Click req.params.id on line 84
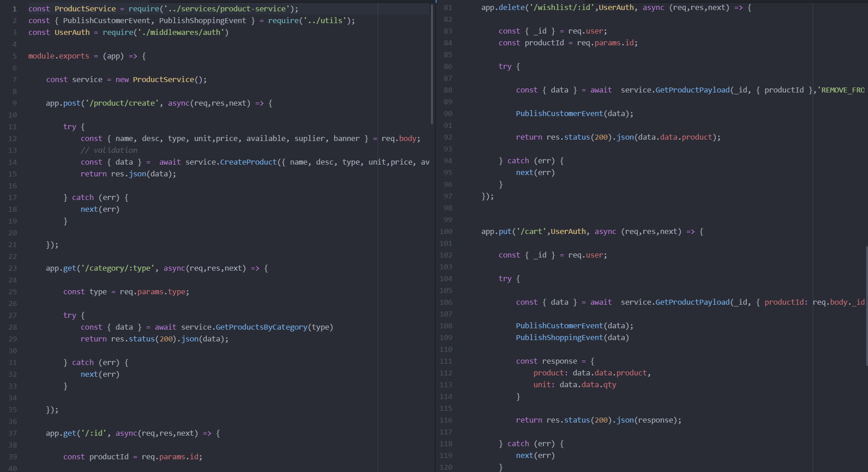This screenshot has width=868, height=472. pos(605,43)
